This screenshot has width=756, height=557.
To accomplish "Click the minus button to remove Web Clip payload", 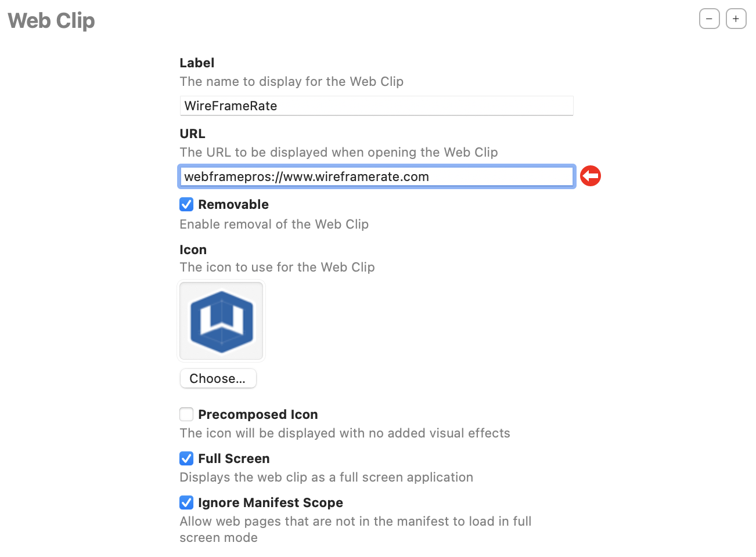I will point(709,19).
